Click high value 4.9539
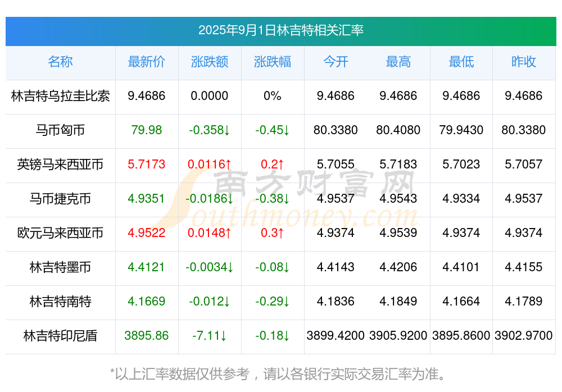The height and width of the screenshot is (392, 562). [x=398, y=233]
